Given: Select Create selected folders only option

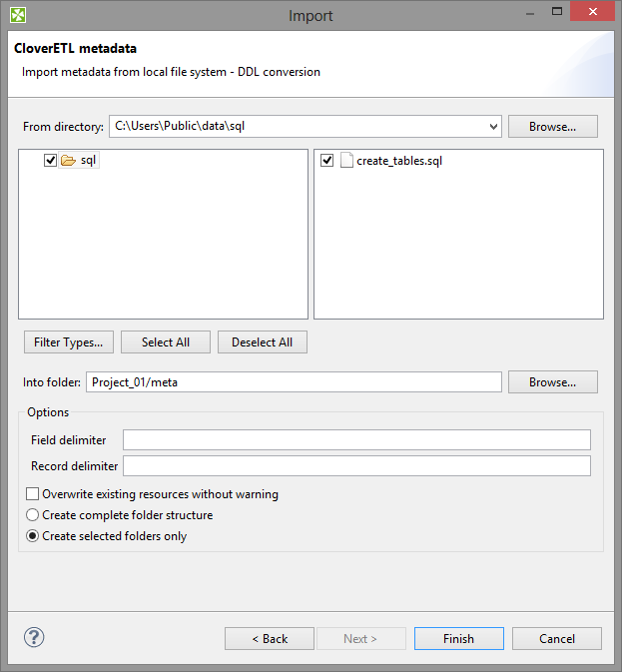Looking at the screenshot, I should point(33,536).
